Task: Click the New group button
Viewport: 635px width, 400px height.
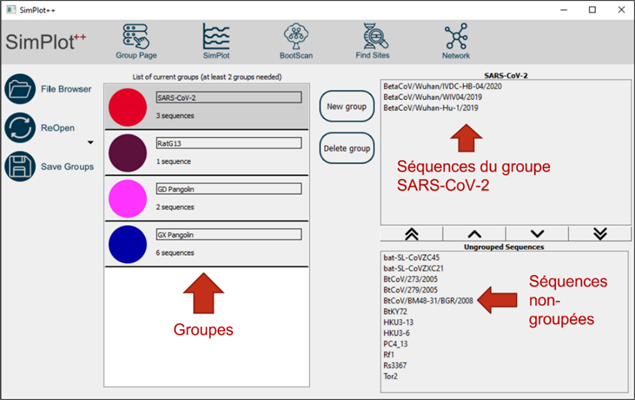Action: 347,106
